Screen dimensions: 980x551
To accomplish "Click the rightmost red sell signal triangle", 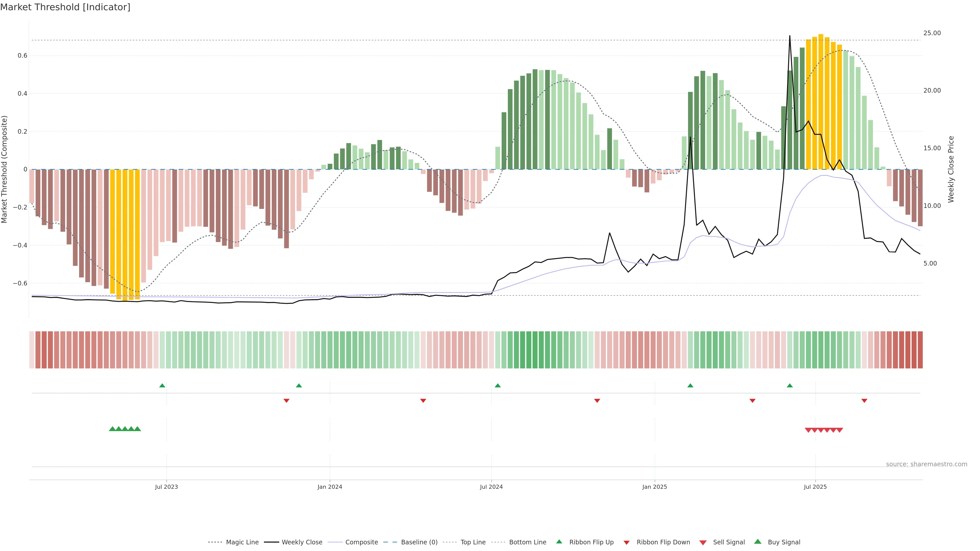I will click(x=840, y=430).
